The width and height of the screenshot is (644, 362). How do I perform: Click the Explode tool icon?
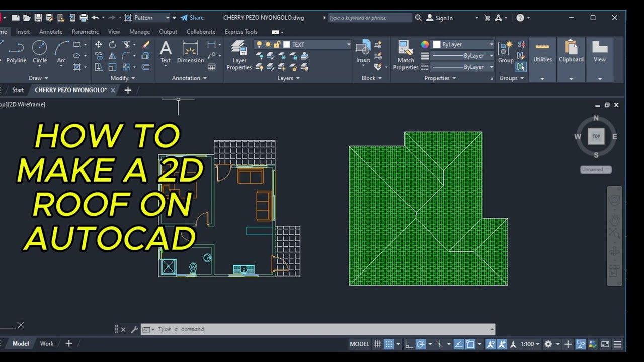coord(146,56)
